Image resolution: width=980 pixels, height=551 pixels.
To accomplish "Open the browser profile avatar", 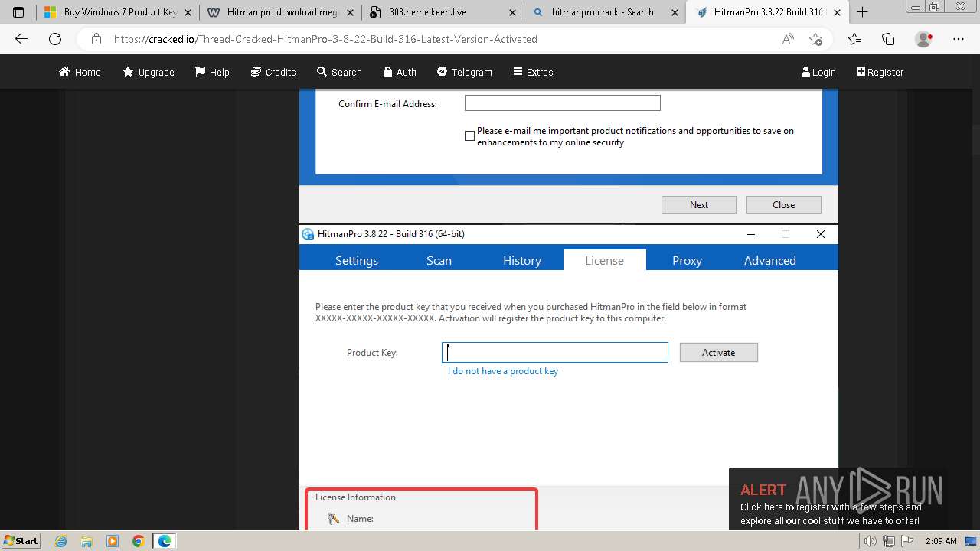I will [x=924, y=39].
